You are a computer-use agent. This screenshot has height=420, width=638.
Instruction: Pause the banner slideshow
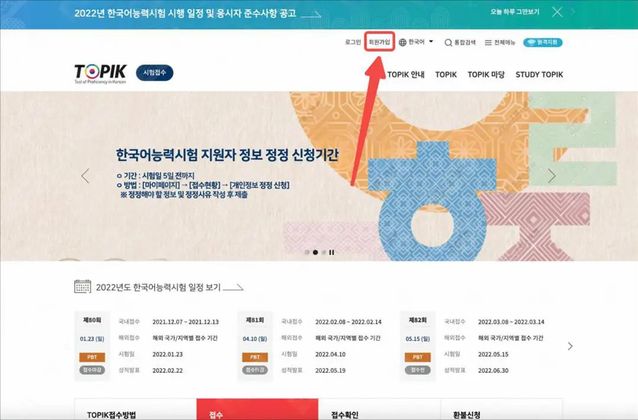[x=332, y=252]
